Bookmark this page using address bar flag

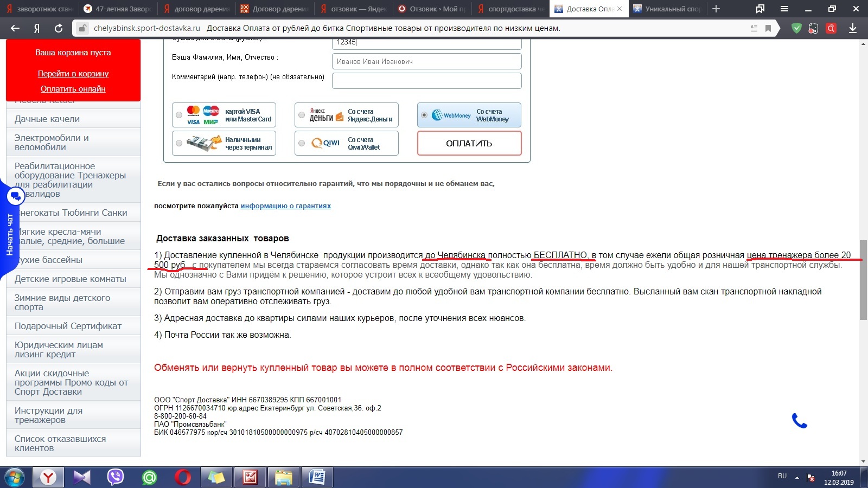(x=768, y=28)
